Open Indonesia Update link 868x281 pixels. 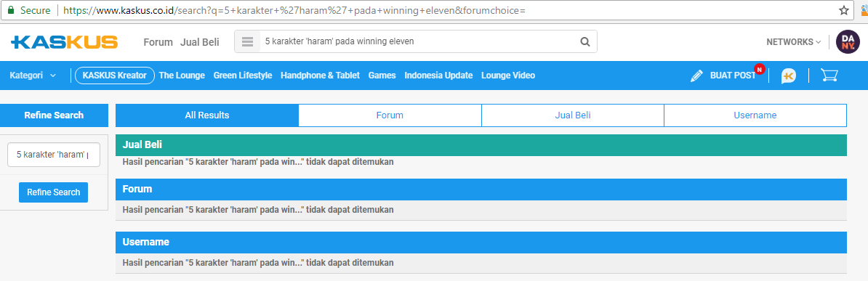438,76
